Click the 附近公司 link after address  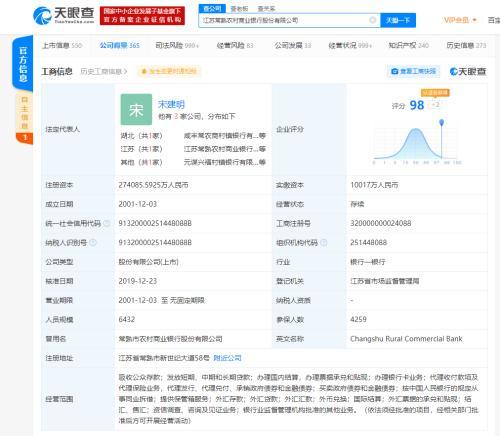coord(227,358)
